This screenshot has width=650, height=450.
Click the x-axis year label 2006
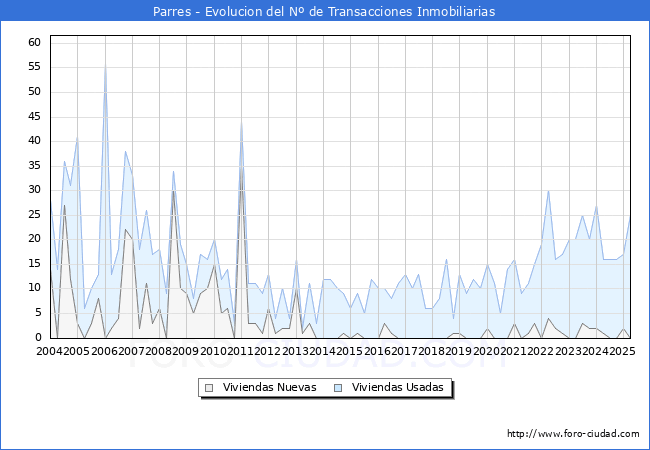pyautogui.click(x=104, y=351)
